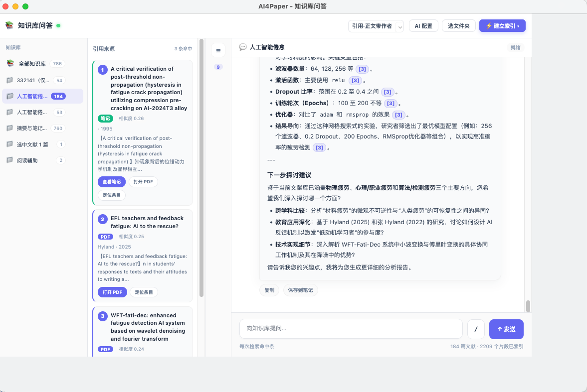This screenshot has height=392, width=587.
Task: Toggle the hamburger menu panel button
Action: pos(218,50)
